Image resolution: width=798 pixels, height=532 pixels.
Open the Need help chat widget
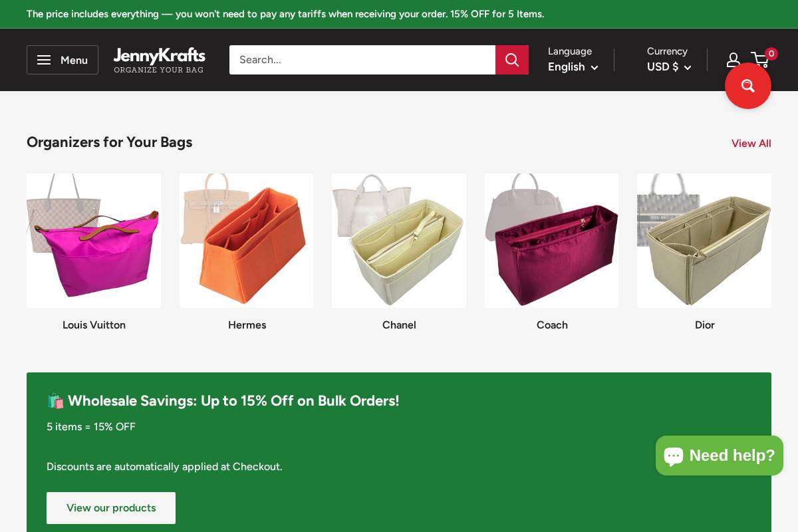(720, 456)
